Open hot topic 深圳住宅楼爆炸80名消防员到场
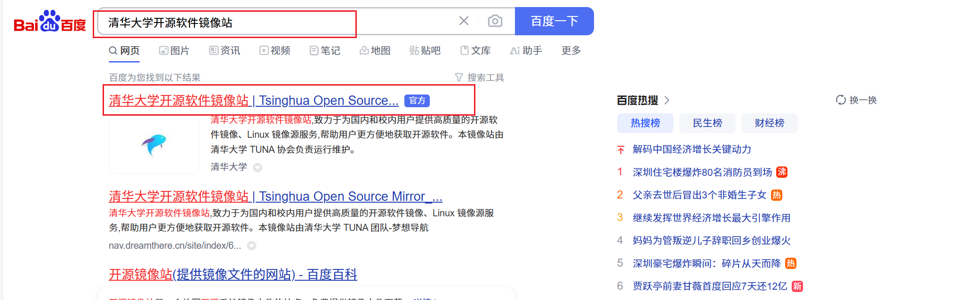 (702, 172)
